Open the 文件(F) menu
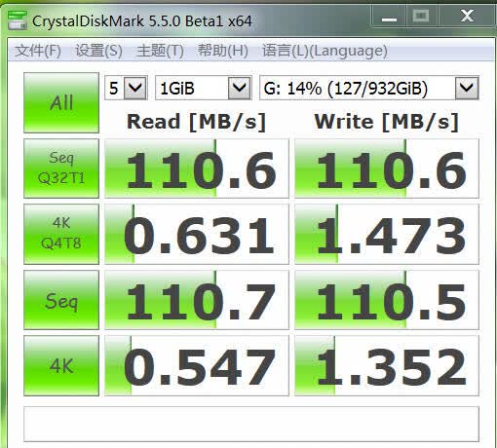 coord(38,51)
